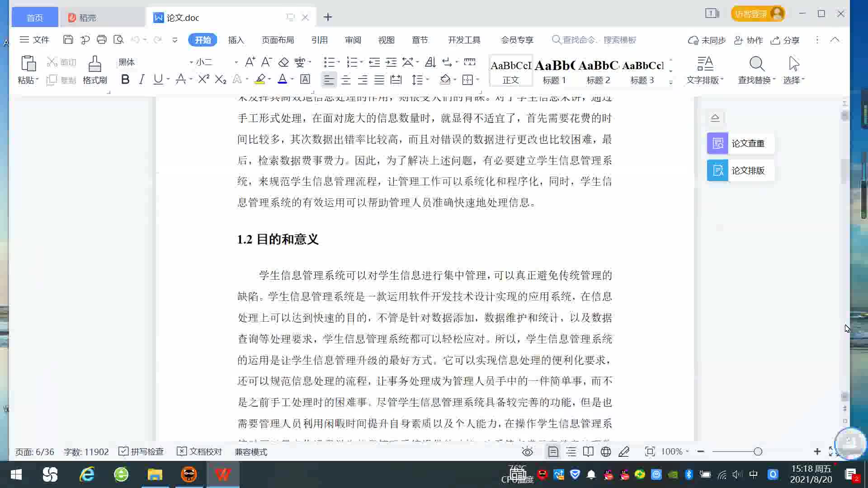Screen dimensions: 868x488
Task: Switch to web layout view globe icon
Action: (x=606, y=451)
